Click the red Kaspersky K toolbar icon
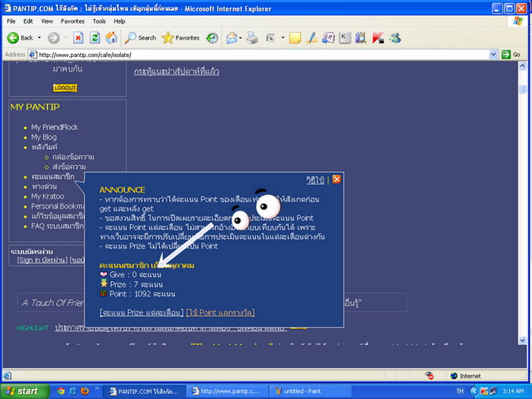This screenshot has height=399, width=532. pyautogui.click(x=378, y=38)
